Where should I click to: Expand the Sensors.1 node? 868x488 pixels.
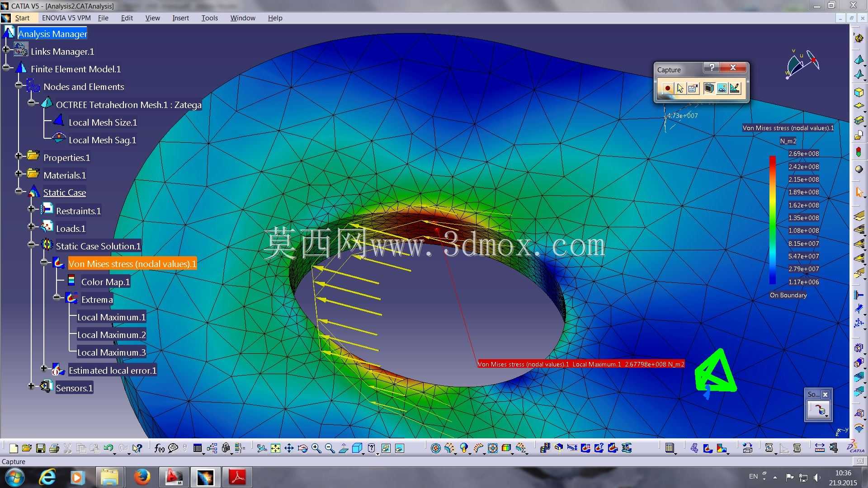[x=31, y=386]
